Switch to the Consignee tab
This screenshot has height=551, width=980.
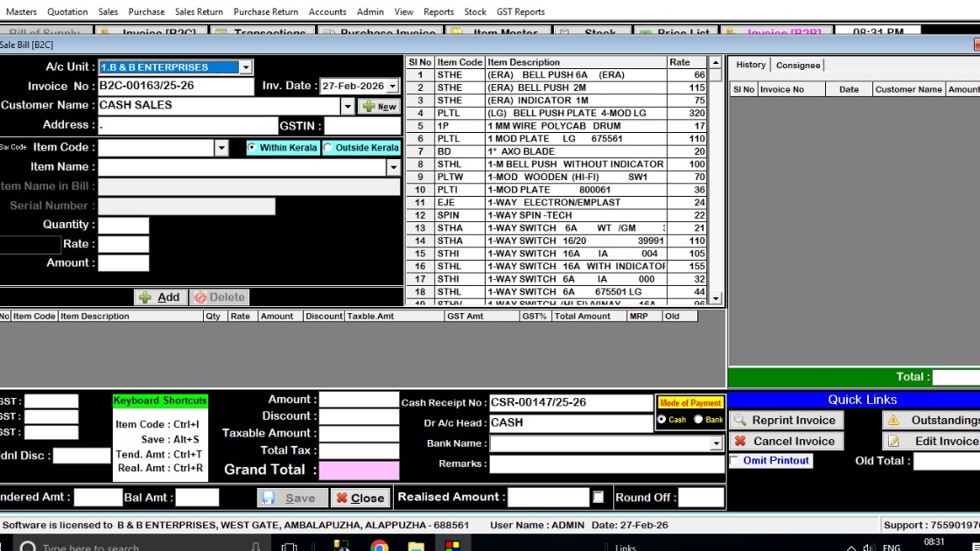[798, 66]
